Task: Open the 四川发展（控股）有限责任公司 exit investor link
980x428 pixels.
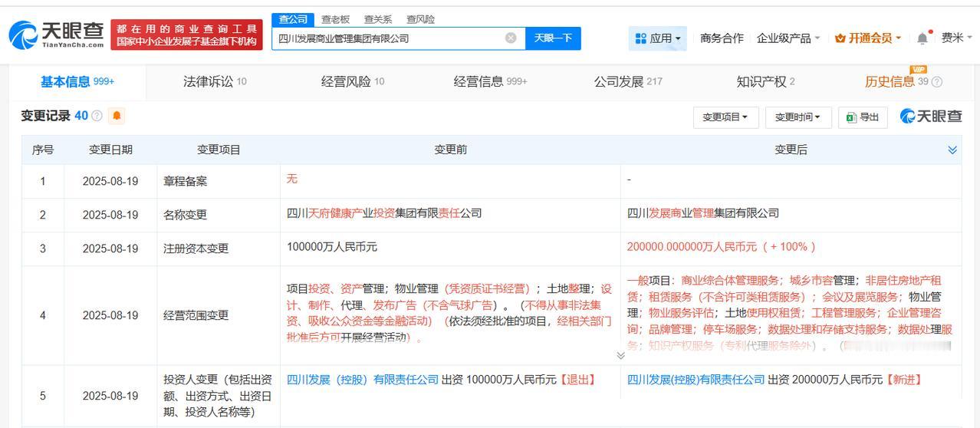Action: pos(363,380)
